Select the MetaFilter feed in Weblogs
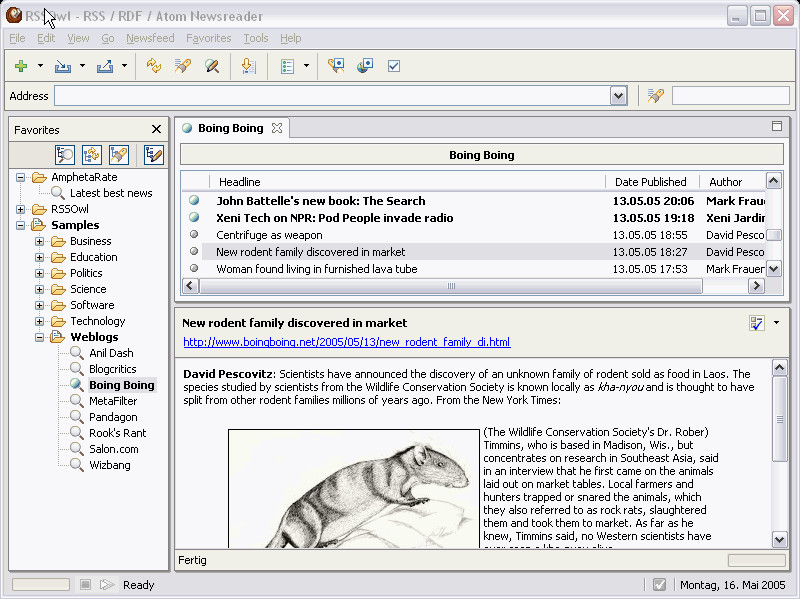Image resolution: width=800 pixels, height=599 pixels. pos(113,401)
